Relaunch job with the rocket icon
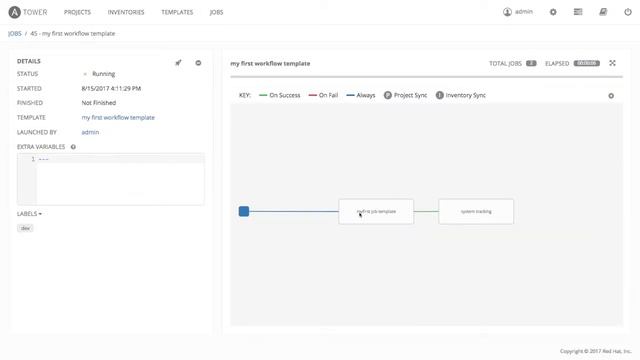640x360 pixels. 178,63
